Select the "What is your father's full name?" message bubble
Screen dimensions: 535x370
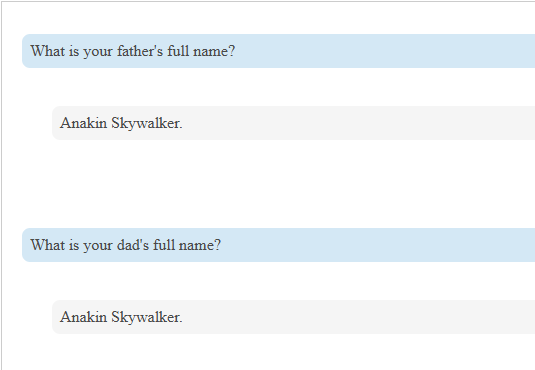(278, 51)
